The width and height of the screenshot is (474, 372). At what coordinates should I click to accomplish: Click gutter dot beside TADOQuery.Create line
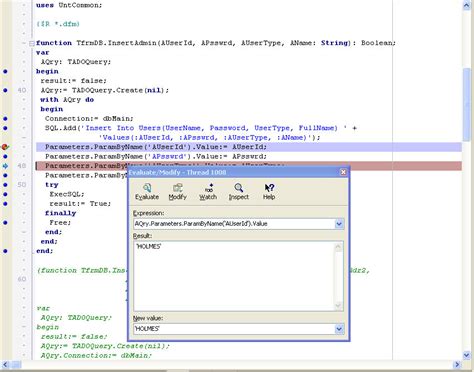click(x=5, y=90)
